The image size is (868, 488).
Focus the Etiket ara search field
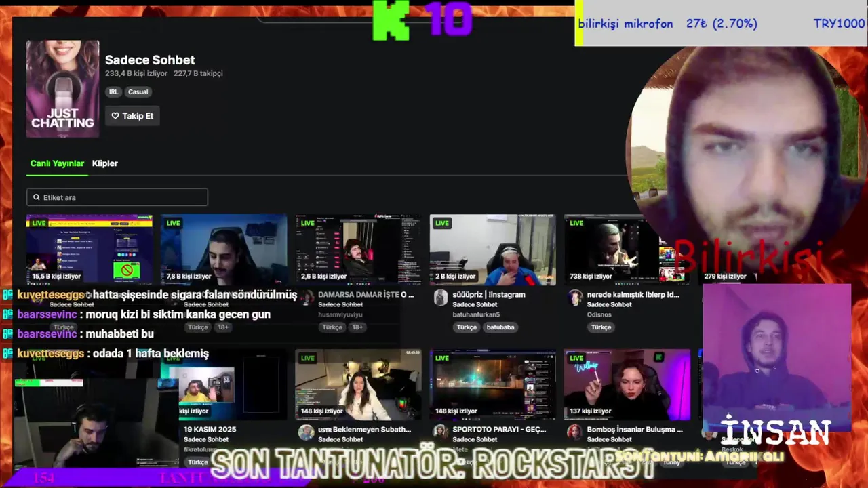(x=117, y=197)
